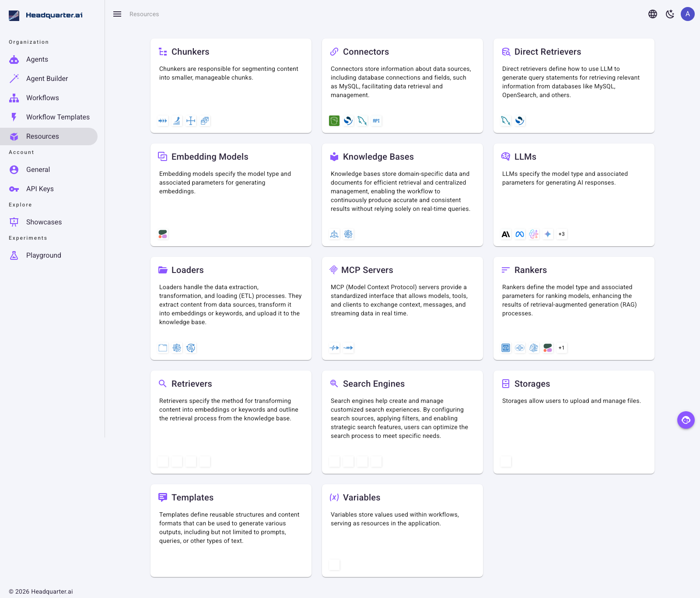Go to Agents in the sidebar
Screen dimensions: 700x598
pos(49,59)
